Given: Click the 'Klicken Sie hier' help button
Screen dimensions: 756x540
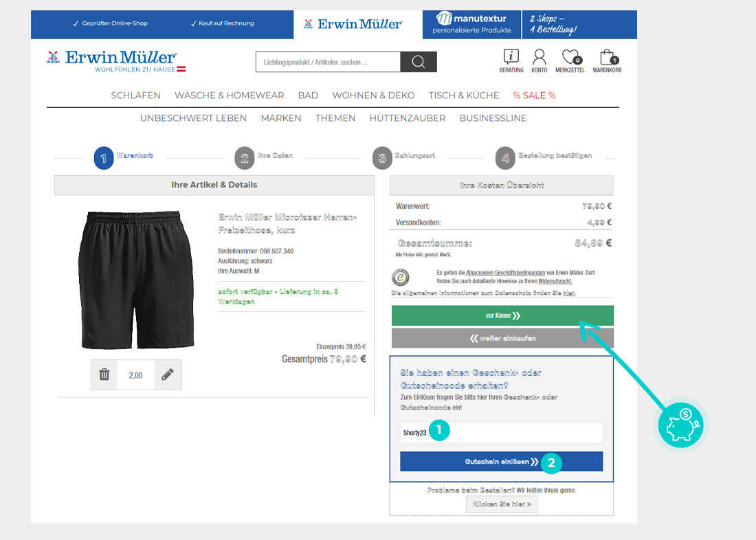Looking at the screenshot, I should pos(502,504).
